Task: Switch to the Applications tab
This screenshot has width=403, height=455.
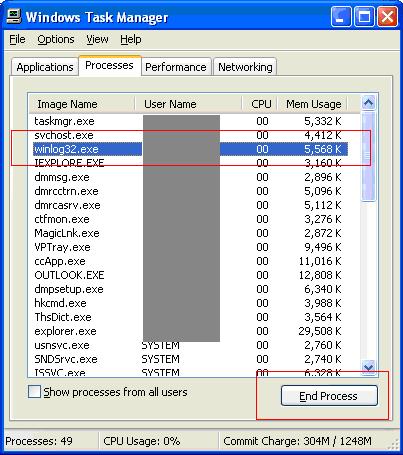Action: tap(45, 67)
